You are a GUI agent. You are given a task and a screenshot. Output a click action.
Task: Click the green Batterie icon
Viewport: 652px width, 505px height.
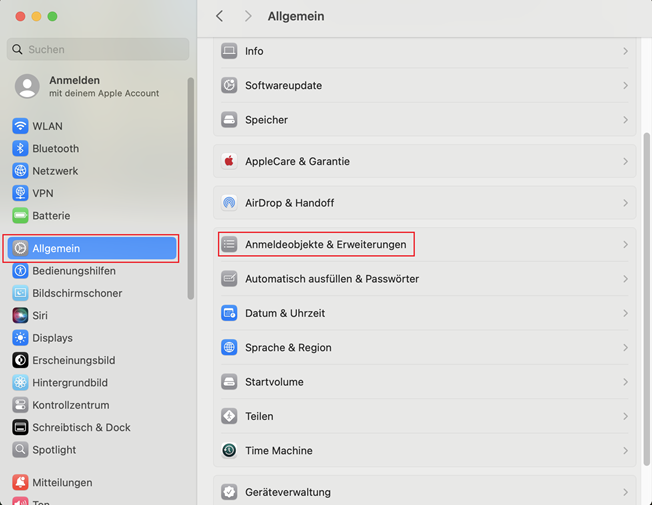[x=20, y=216]
